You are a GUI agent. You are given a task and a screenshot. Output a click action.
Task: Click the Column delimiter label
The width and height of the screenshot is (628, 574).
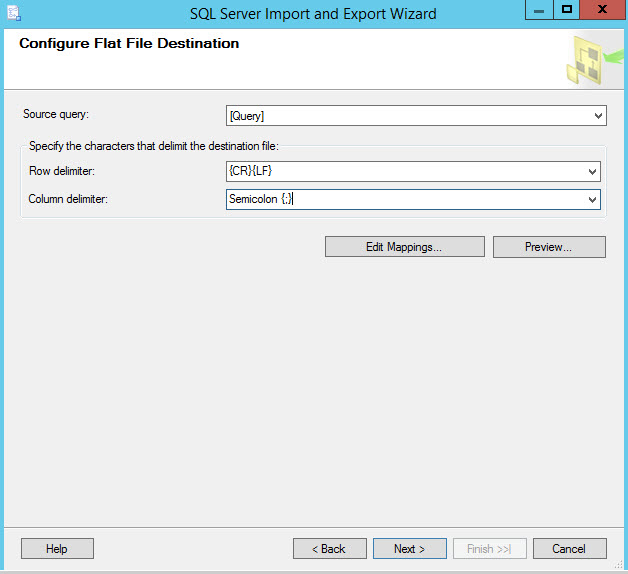tap(68, 199)
